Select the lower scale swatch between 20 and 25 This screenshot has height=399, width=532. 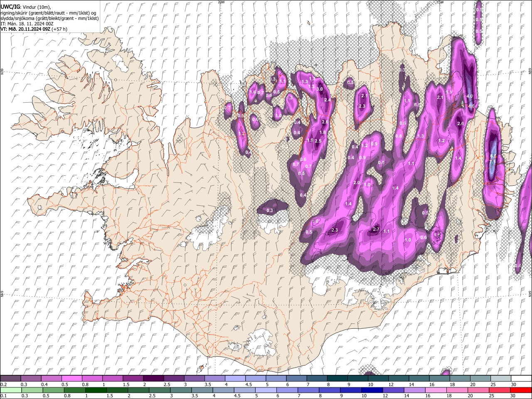478,390
